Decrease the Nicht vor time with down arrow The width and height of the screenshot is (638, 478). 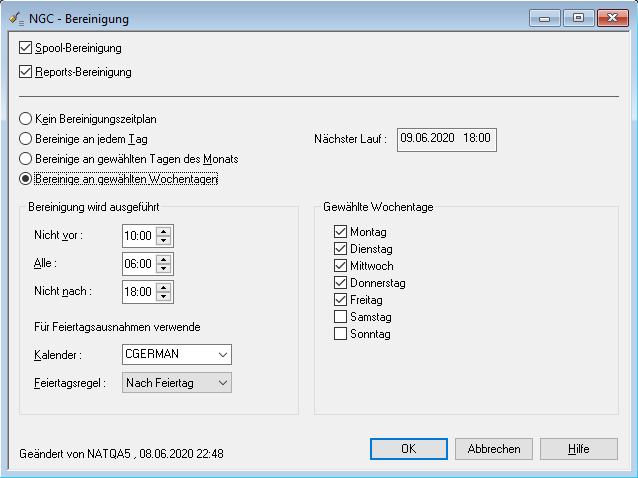pyautogui.click(x=164, y=240)
